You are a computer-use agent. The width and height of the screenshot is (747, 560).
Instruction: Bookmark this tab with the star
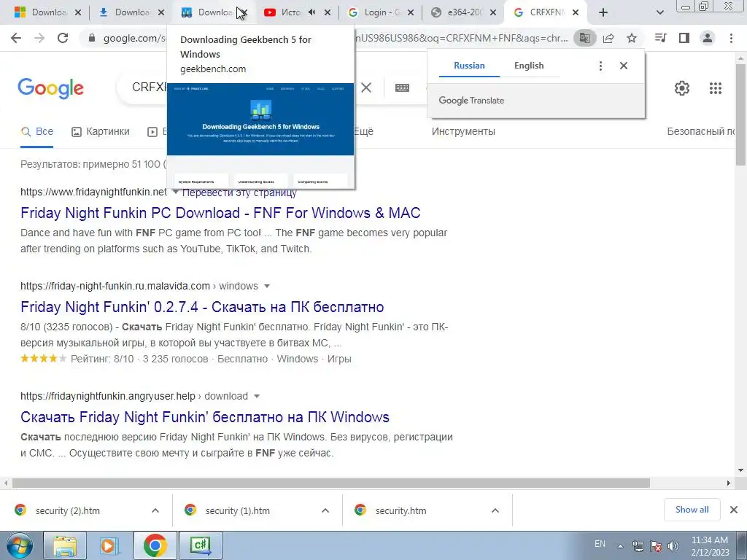pyautogui.click(x=632, y=38)
